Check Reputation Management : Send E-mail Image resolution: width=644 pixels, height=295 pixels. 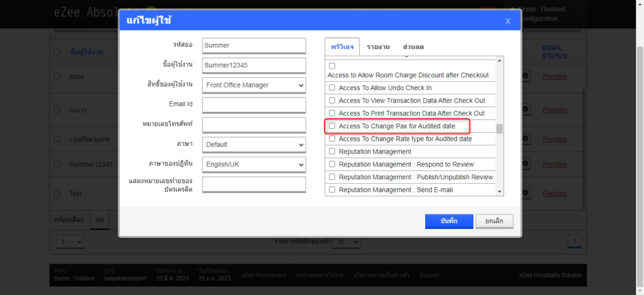(332, 190)
